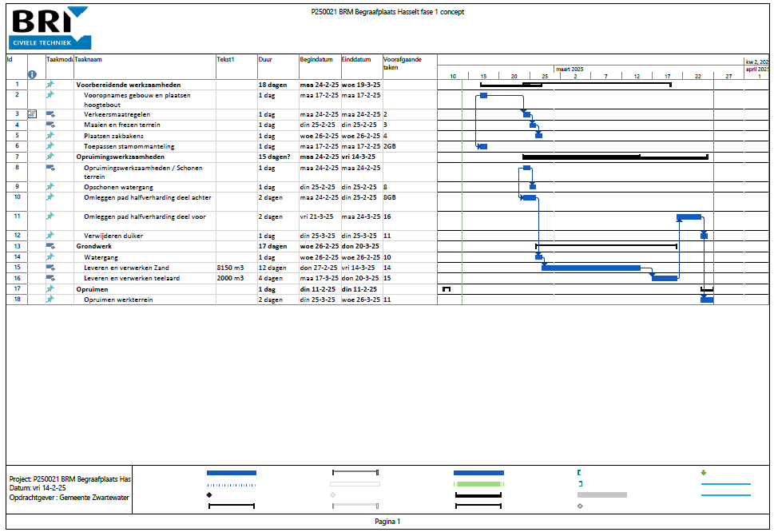Click the maart 2025 timescale header
This screenshot has height=532, width=774.
pyautogui.click(x=571, y=69)
